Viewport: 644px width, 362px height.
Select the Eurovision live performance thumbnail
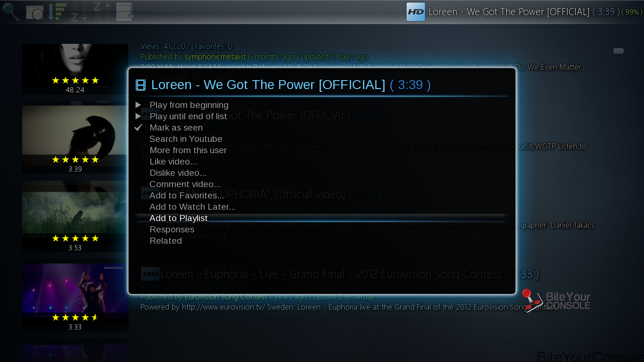click(75, 297)
